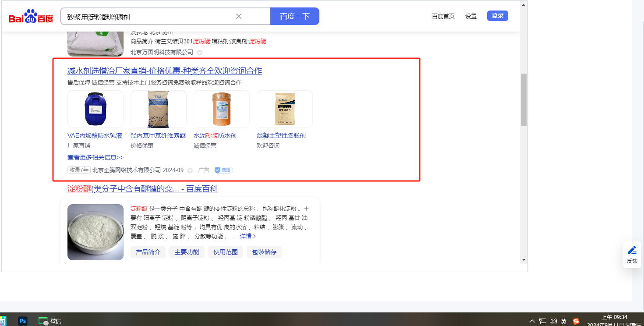Open dropdown arrow beside 北京企腾网络技术有限公司 2024-09
Viewport: 644px width, 326px height.
click(x=190, y=170)
